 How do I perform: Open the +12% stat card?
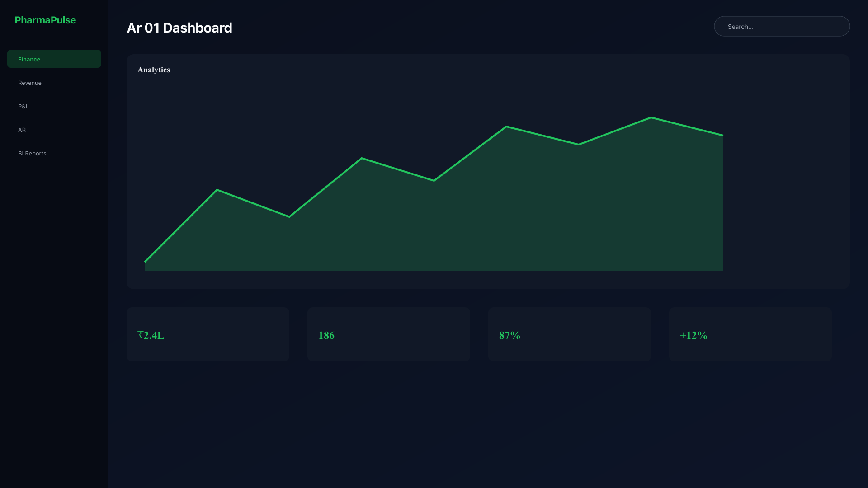[x=750, y=334]
